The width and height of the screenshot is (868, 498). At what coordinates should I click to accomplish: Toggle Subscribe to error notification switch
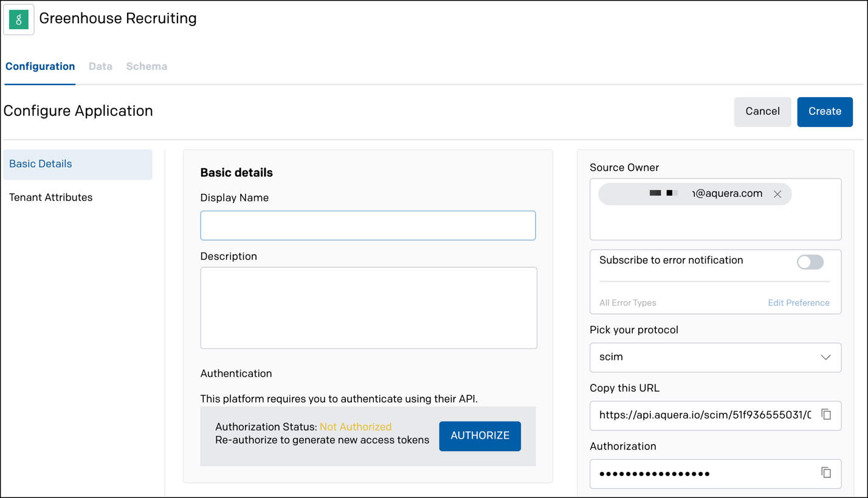coord(810,262)
